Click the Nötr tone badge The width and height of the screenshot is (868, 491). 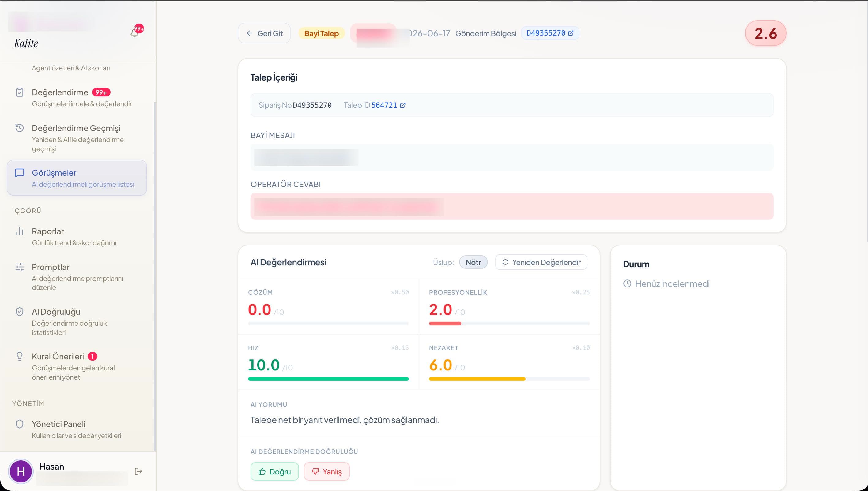pyautogui.click(x=473, y=262)
